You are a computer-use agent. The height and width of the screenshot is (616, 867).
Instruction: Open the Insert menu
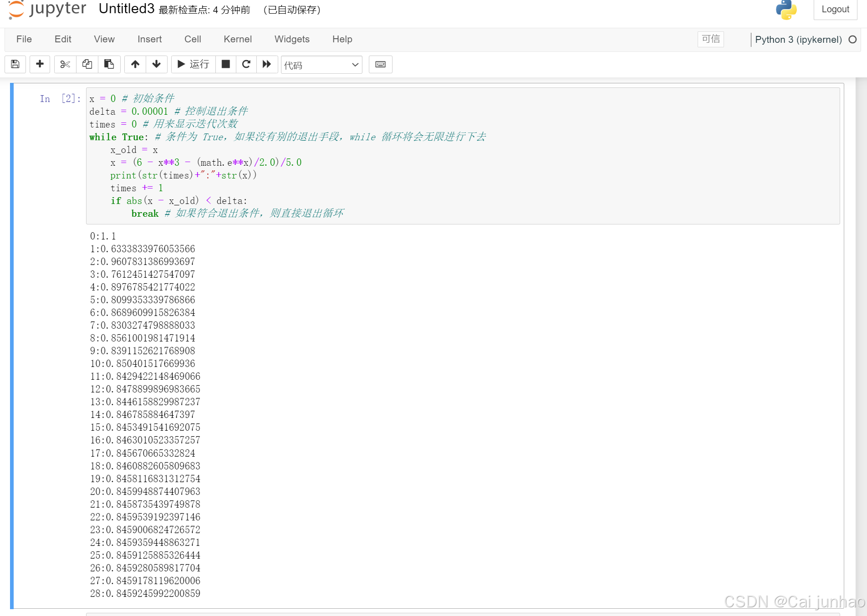coord(149,39)
